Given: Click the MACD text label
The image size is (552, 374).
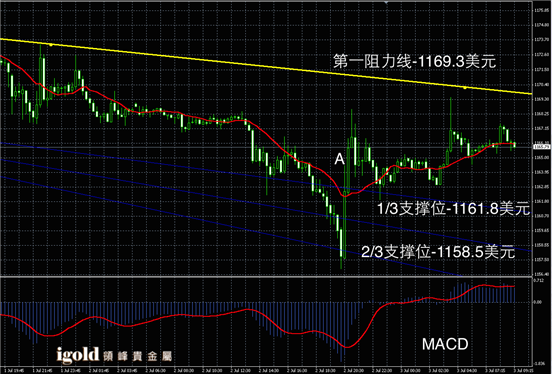Looking at the screenshot, I should (445, 344).
